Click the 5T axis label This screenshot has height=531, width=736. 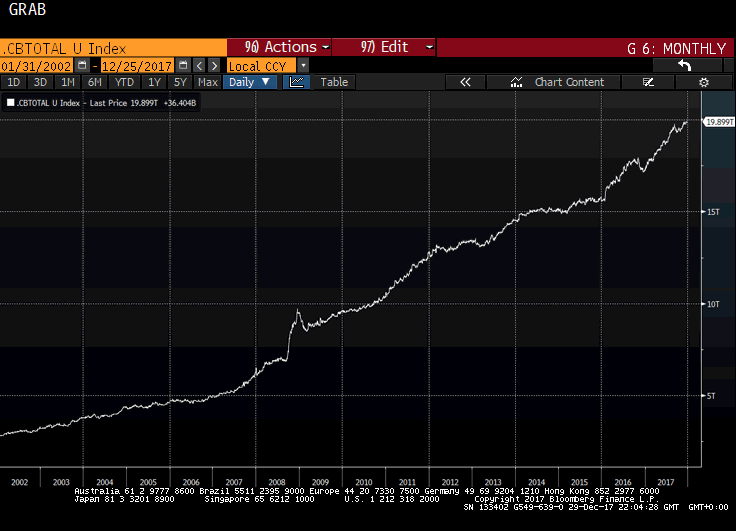click(711, 396)
